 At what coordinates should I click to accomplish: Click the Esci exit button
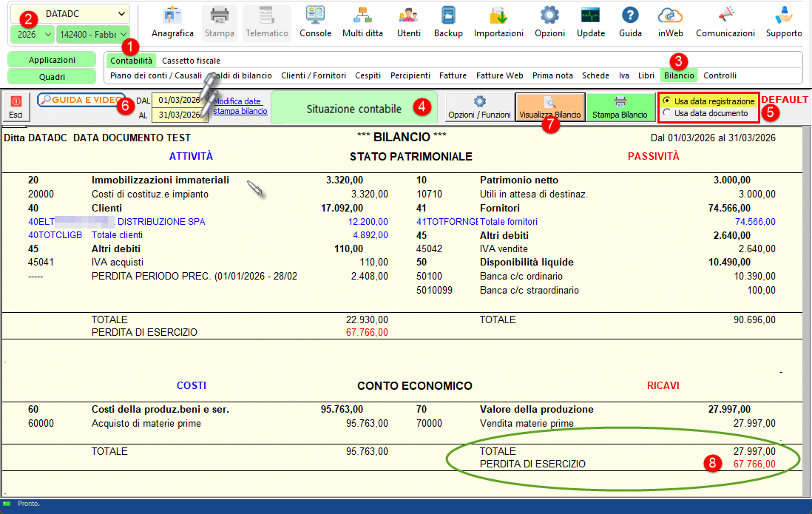pos(16,107)
